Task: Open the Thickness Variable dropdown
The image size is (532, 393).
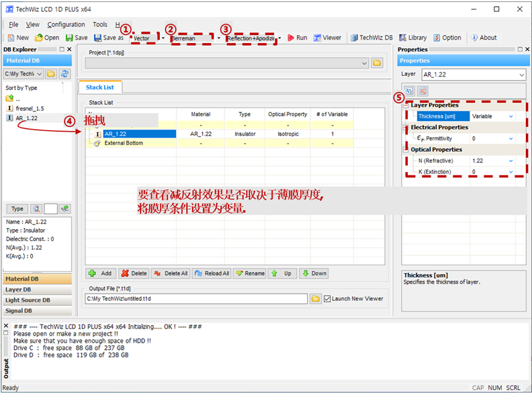Action: 511,116
